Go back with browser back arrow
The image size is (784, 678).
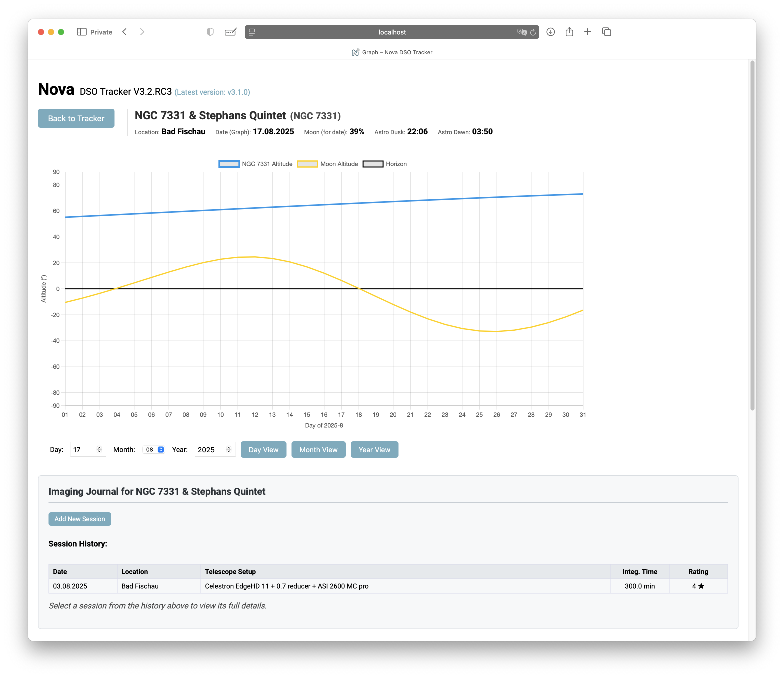[124, 32]
